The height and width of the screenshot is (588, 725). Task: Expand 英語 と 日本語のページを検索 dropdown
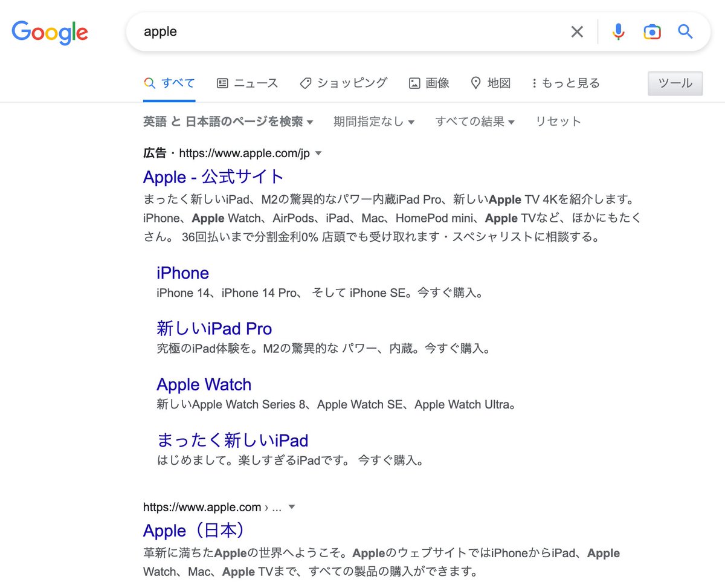pos(228,121)
